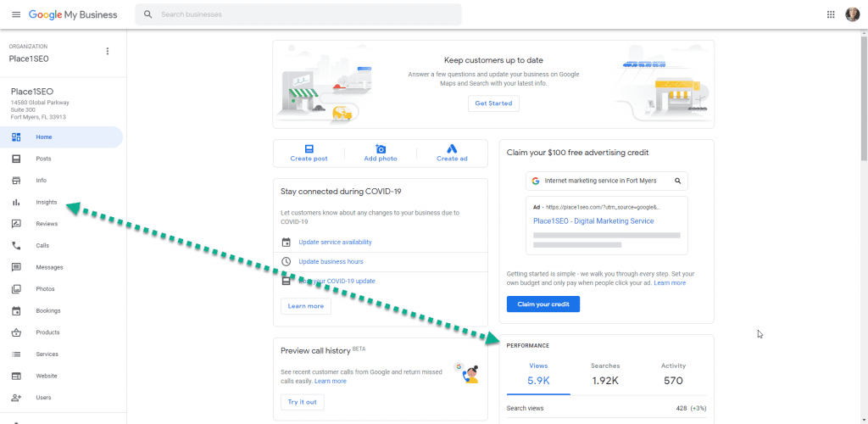Click the Try it out button
Screen dimensions: 868x424
point(303,402)
